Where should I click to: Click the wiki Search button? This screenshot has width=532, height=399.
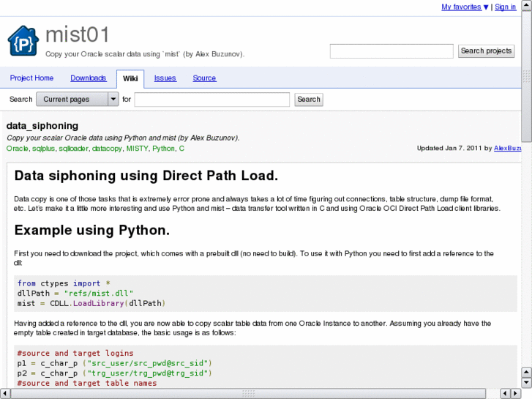pos(309,100)
